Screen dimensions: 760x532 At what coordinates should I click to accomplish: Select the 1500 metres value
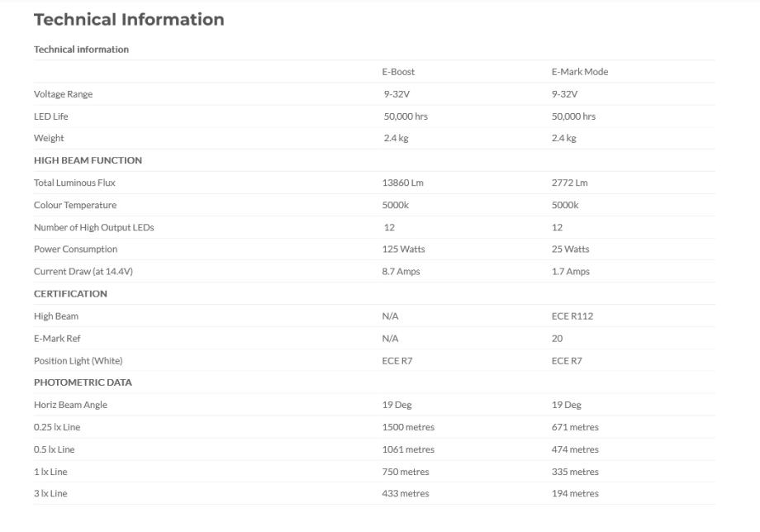pyautogui.click(x=408, y=427)
